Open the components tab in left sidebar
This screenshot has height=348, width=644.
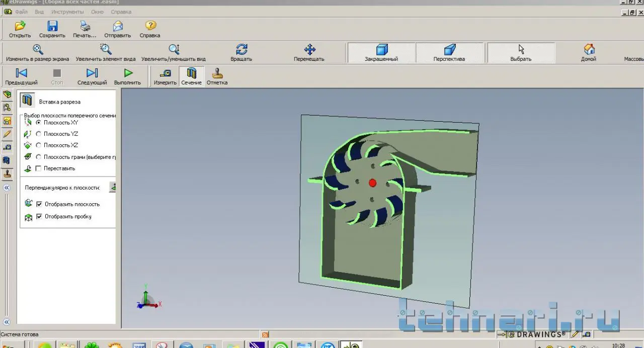(7, 95)
